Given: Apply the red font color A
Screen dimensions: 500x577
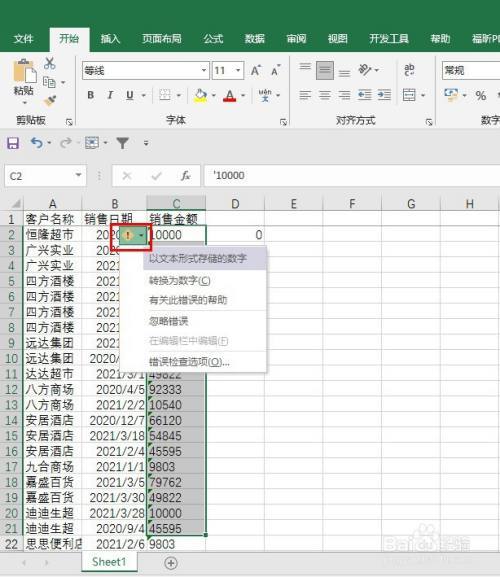Looking at the screenshot, I should click(x=230, y=95).
